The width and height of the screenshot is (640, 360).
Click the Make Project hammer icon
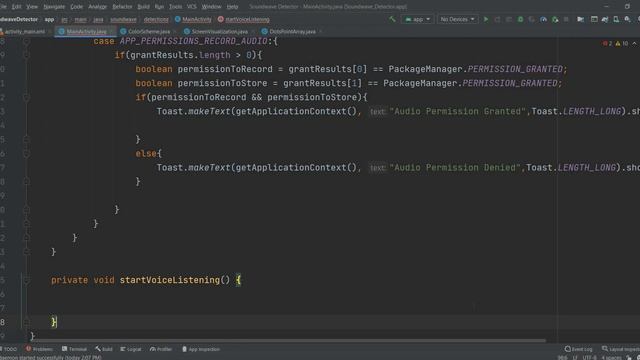(x=392, y=19)
